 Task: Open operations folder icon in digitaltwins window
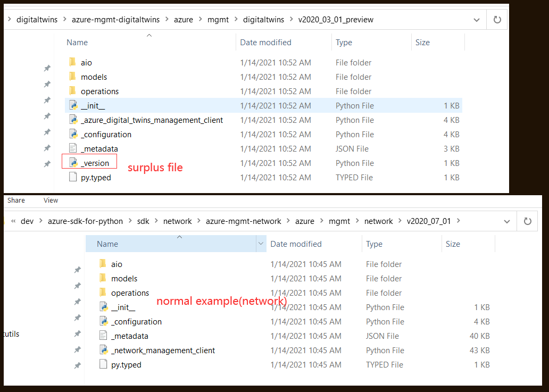tap(72, 91)
